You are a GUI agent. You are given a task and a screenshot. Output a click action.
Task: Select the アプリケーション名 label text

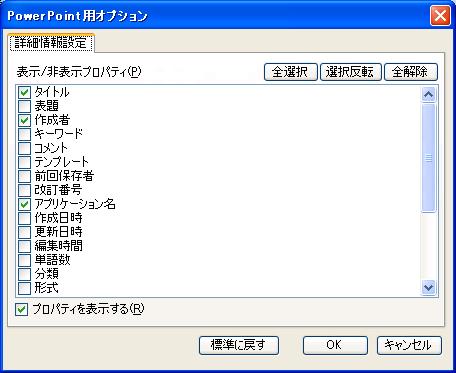(x=75, y=204)
